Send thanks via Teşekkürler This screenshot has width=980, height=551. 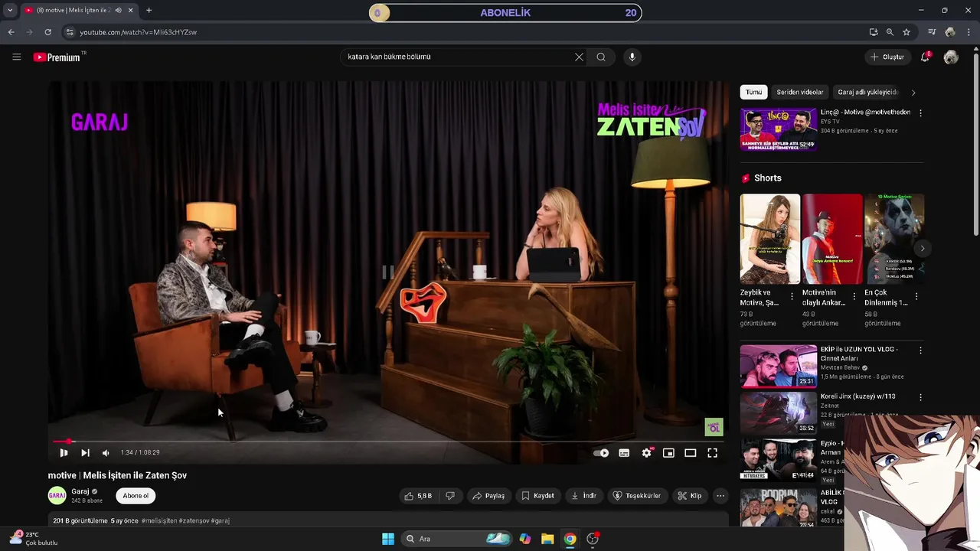pos(636,496)
